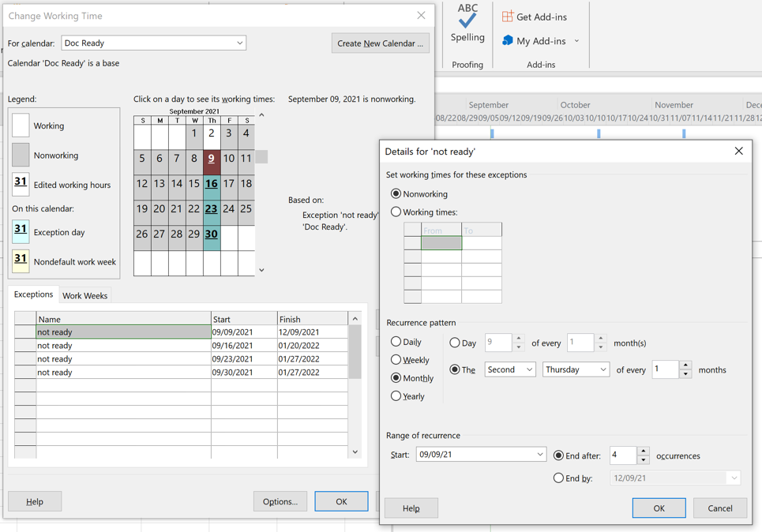Choose the Monthly recurrence pattern
The width and height of the screenshot is (762, 532).
point(396,377)
